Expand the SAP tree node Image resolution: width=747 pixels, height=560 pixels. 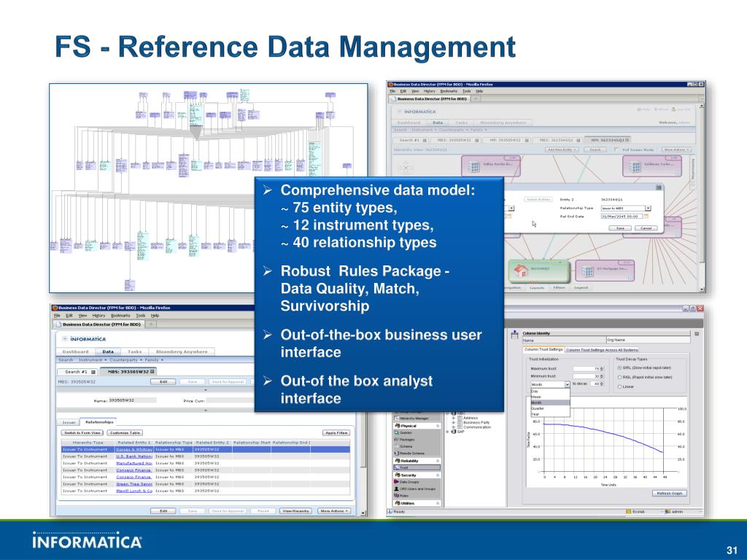tap(447, 432)
